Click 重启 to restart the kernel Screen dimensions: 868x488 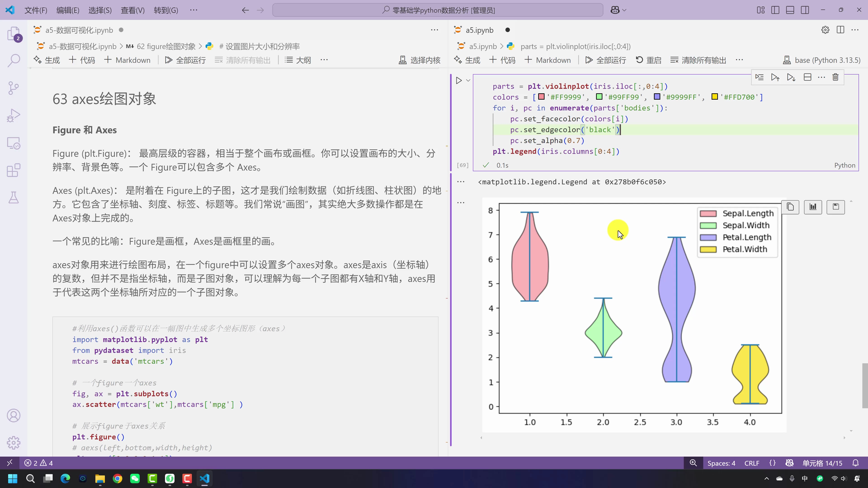648,60
